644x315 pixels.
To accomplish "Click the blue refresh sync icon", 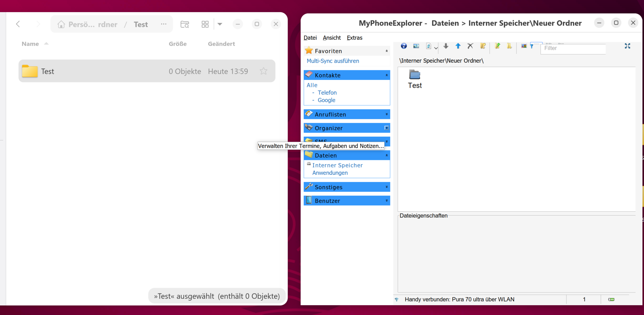I will pyautogui.click(x=404, y=46).
